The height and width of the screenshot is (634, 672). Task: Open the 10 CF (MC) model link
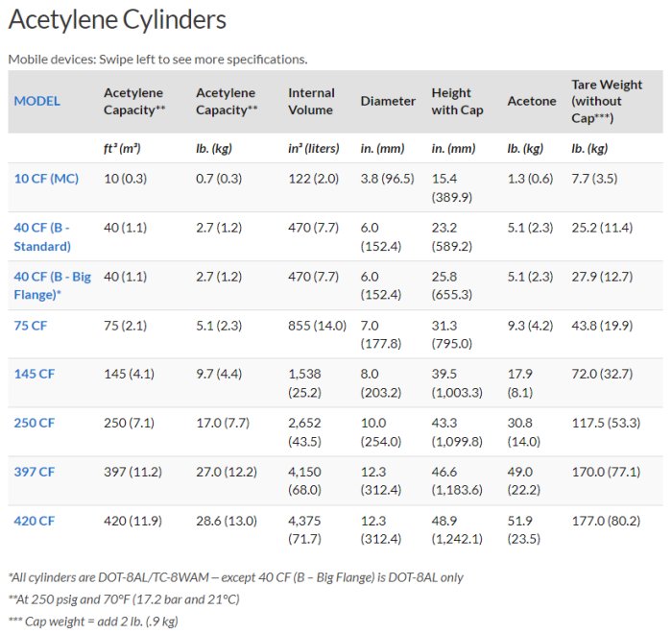[x=46, y=178]
